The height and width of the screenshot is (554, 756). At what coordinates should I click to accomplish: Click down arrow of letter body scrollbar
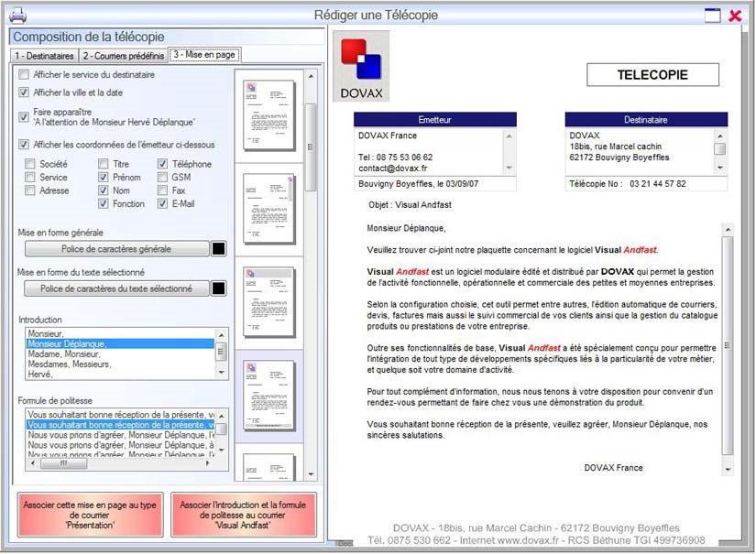(728, 469)
